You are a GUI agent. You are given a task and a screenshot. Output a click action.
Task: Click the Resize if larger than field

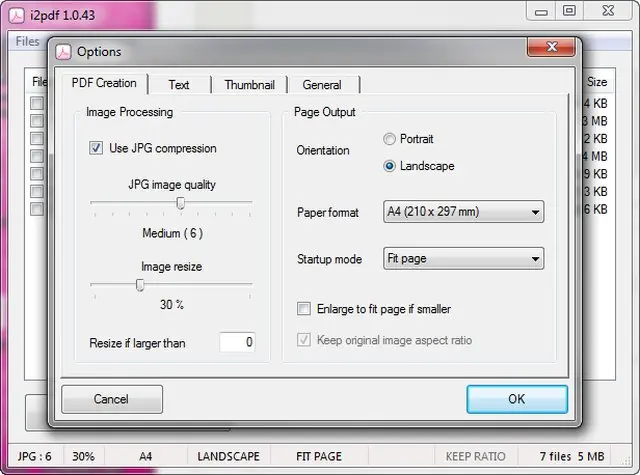[237, 343]
